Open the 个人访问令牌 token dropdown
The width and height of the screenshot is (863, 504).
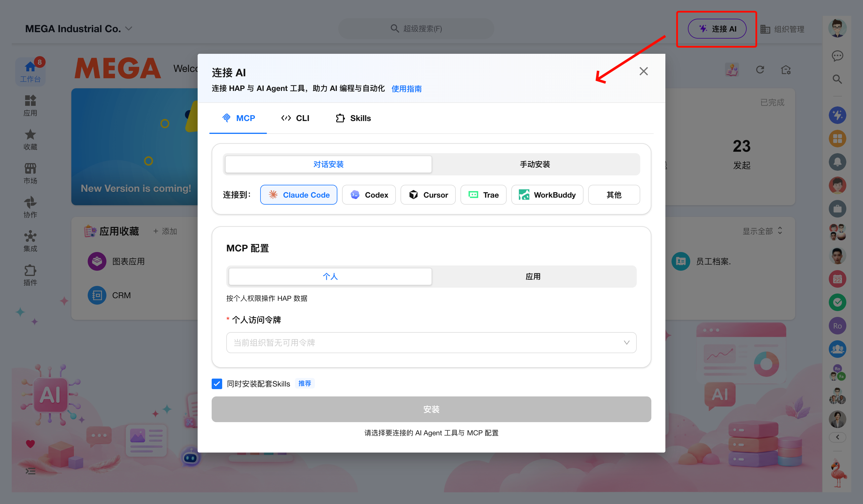point(431,342)
